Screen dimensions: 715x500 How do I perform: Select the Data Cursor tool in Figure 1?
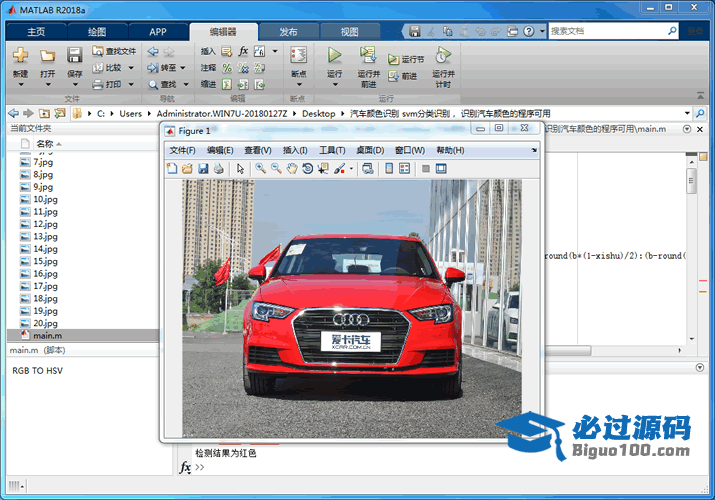pyautogui.click(x=323, y=169)
